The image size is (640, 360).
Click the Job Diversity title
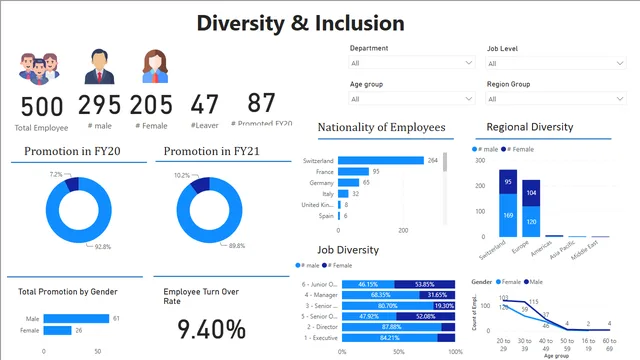pyautogui.click(x=348, y=250)
